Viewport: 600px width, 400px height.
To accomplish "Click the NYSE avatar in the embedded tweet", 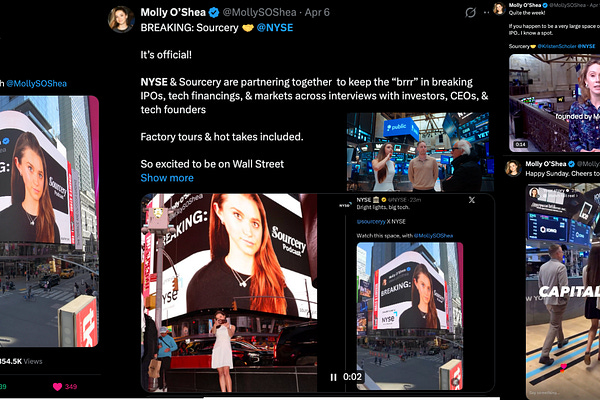I will coord(345,205).
